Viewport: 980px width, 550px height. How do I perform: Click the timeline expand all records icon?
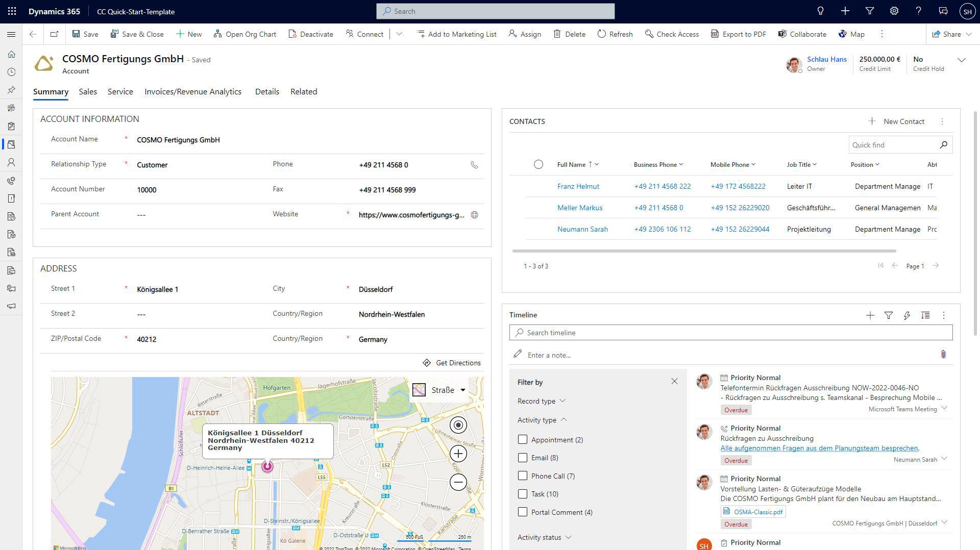925,315
